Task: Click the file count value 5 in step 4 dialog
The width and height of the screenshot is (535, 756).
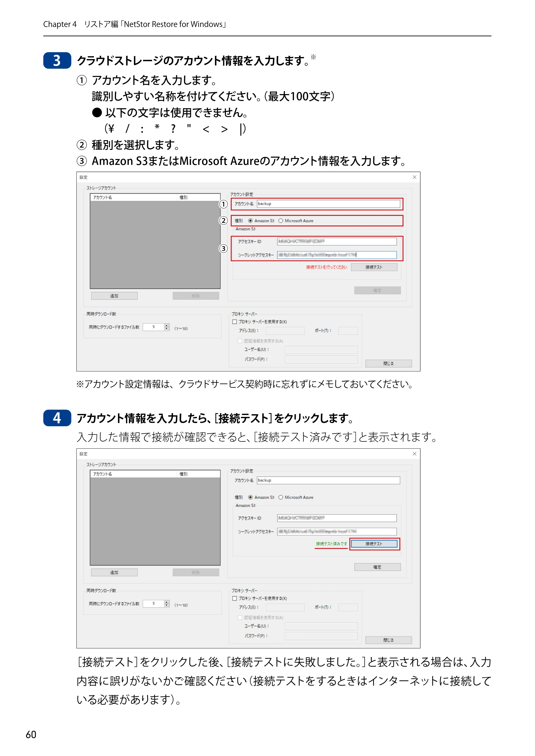Action: click(153, 604)
